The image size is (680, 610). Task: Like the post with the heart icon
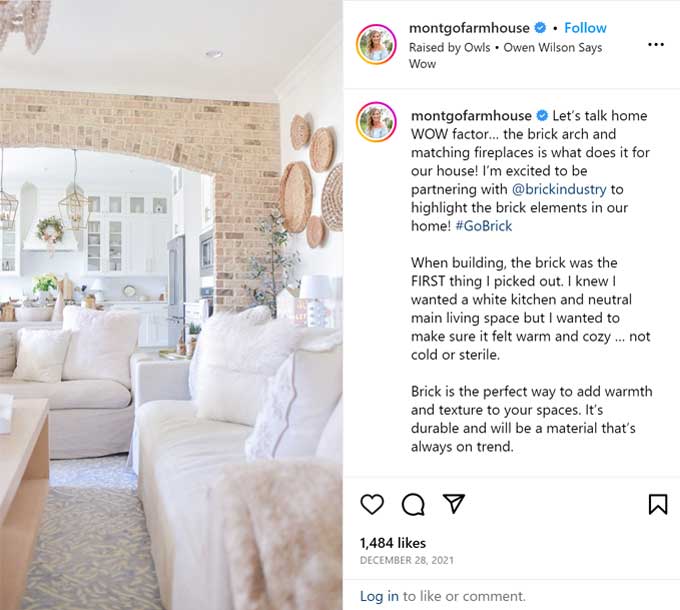pos(372,504)
